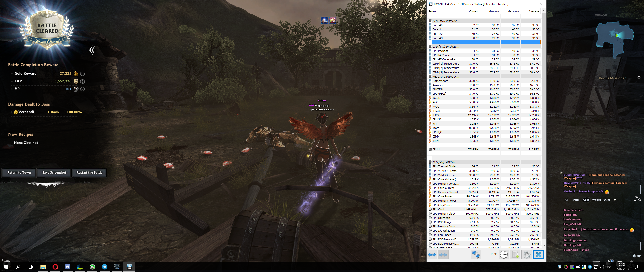Open Telegram from the taskbar
Screen dimensions: 644x272
[105, 267]
